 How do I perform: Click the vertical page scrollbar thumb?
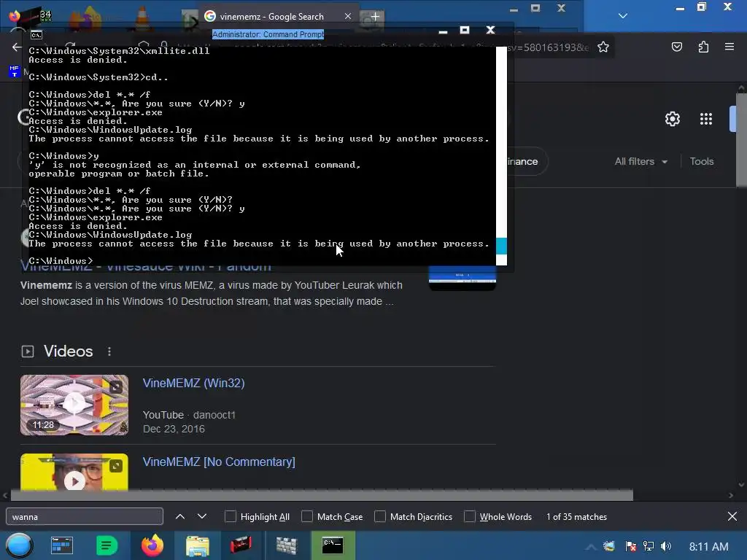tap(741, 141)
